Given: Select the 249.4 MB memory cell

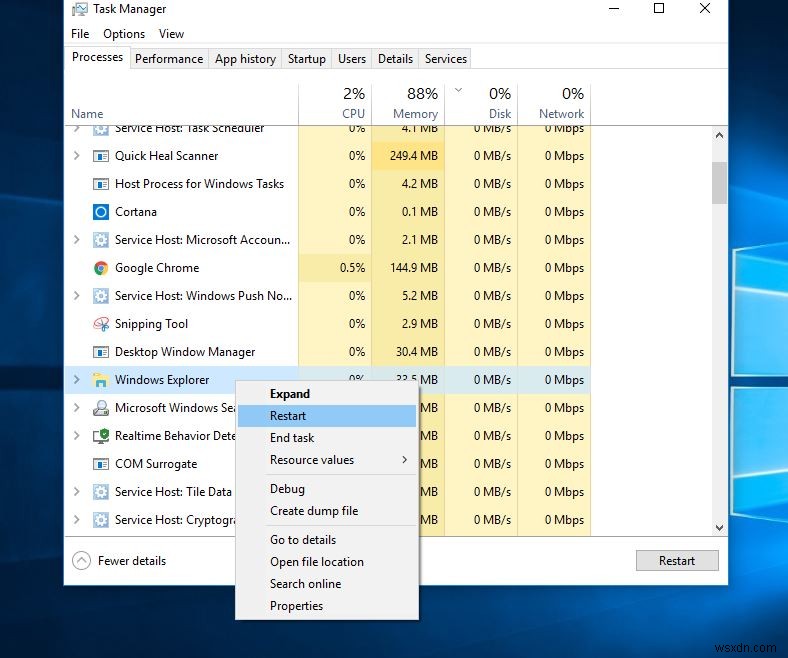Looking at the screenshot, I should (x=408, y=156).
